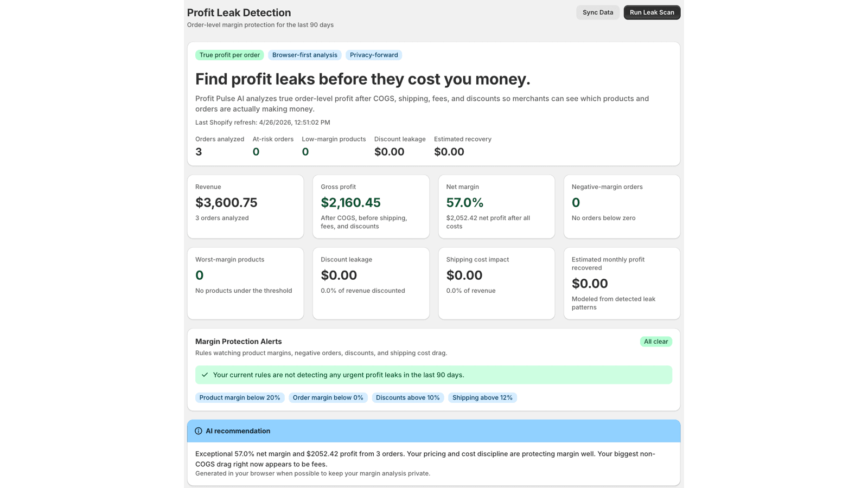Click the Sync Data button
Screen dimensions: 868x488
tap(598, 12)
